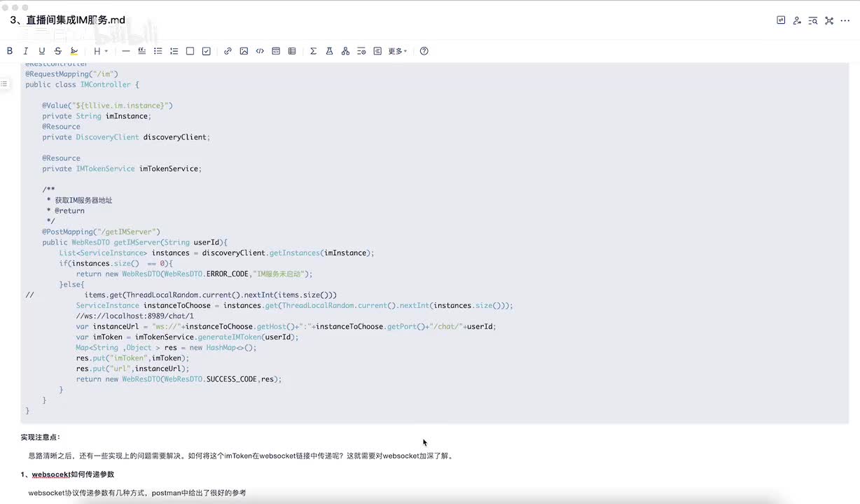The height and width of the screenshot is (504, 860).
Task: Click '@Value("${tllive.im.instance}")' line
Action: [x=107, y=106]
